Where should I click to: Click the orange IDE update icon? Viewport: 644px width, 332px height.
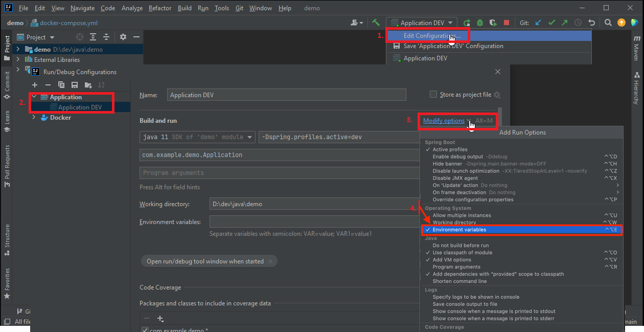click(x=622, y=23)
